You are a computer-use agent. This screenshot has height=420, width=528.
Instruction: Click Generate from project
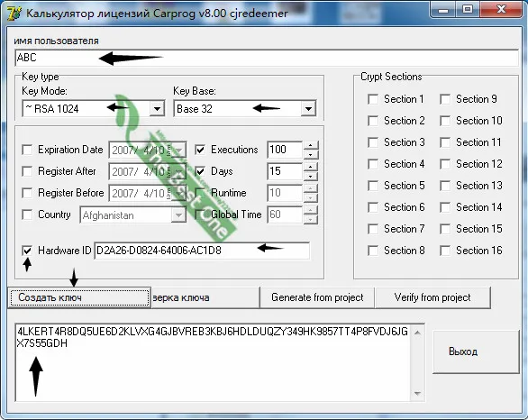317,297
